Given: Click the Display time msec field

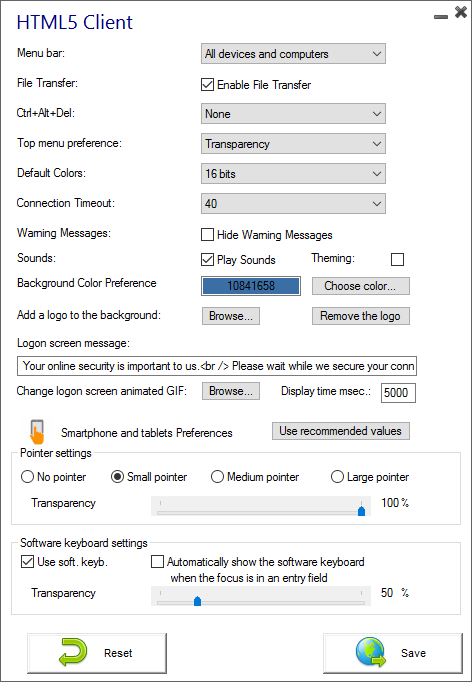Looking at the screenshot, I should [398, 392].
